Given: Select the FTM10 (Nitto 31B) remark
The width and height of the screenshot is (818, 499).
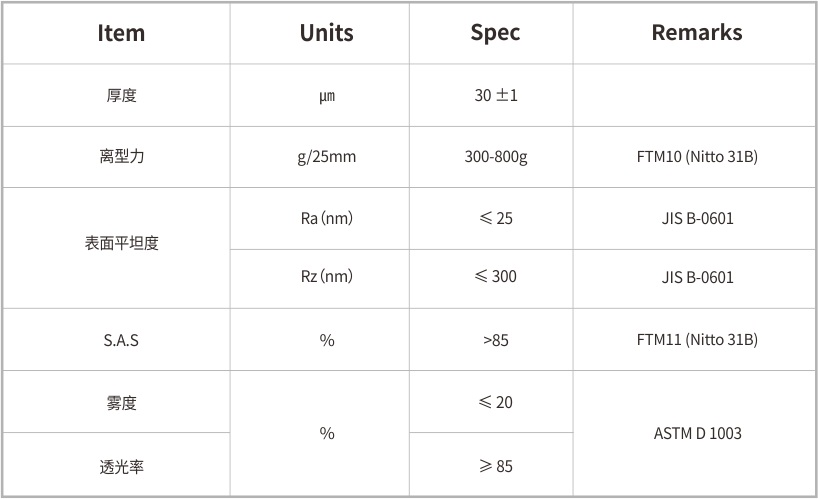Looking at the screenshot, I should click(696, 157).
